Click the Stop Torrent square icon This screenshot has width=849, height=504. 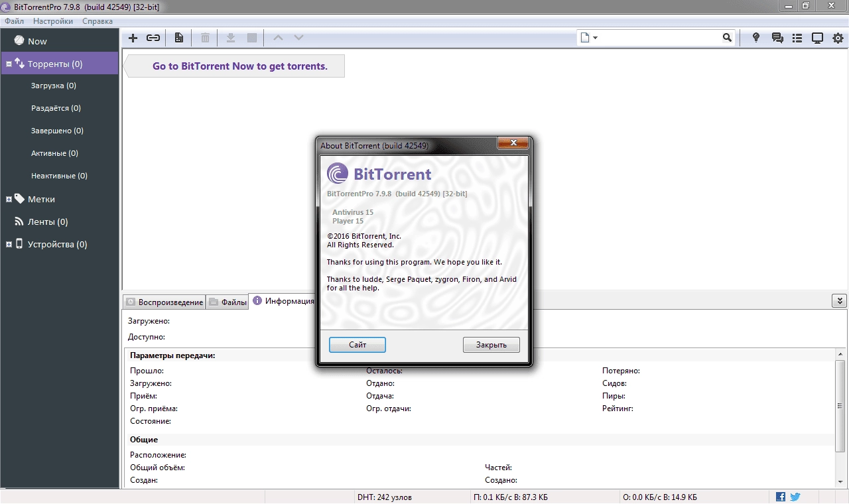252,38
